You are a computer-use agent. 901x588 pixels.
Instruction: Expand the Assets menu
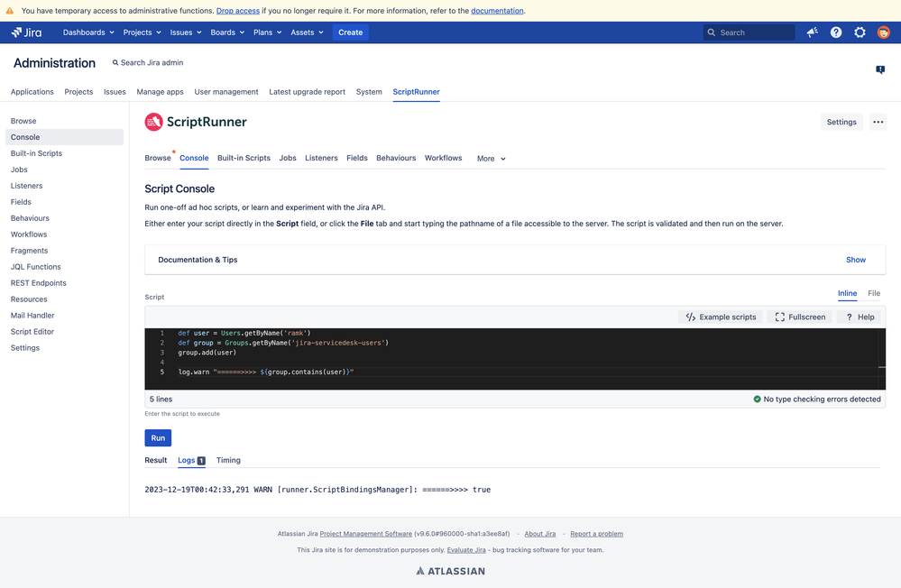[307, 32]
